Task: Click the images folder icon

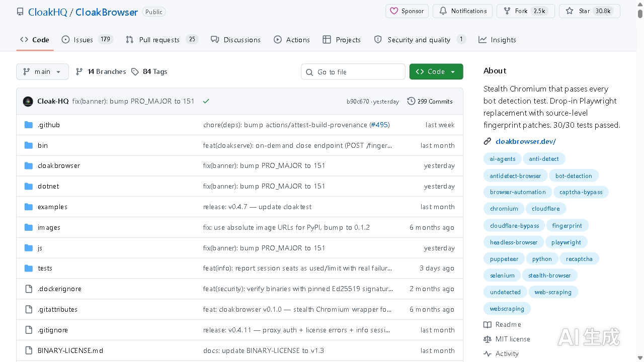Action: 29,227
